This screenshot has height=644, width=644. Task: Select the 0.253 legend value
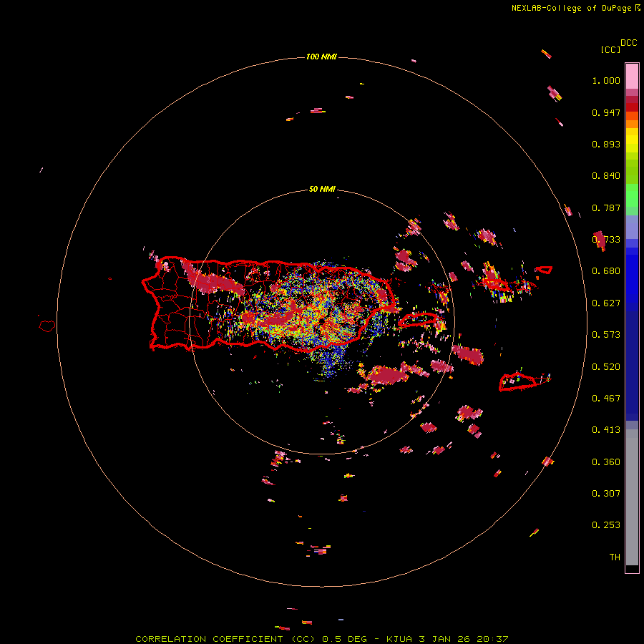[x=606, y=525]
